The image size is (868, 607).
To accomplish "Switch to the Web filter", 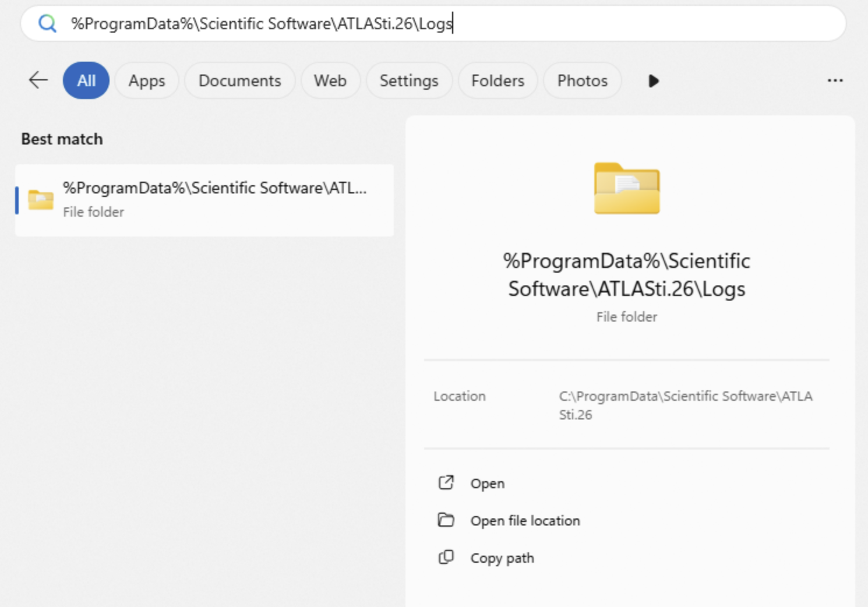I will coord(330,80).
